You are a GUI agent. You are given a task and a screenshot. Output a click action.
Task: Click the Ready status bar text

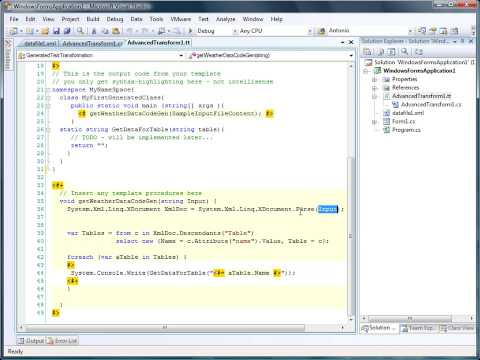[x=15, y=351]
